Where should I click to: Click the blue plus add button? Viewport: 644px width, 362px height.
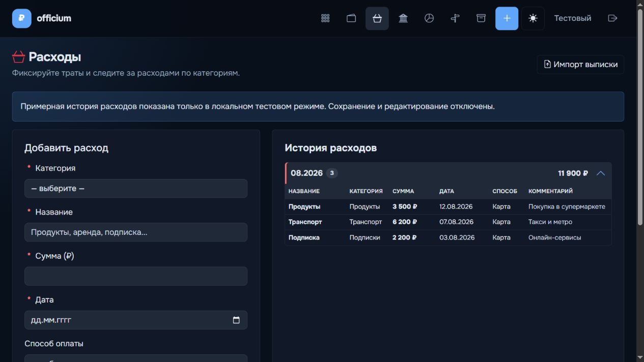coord(507,18)
